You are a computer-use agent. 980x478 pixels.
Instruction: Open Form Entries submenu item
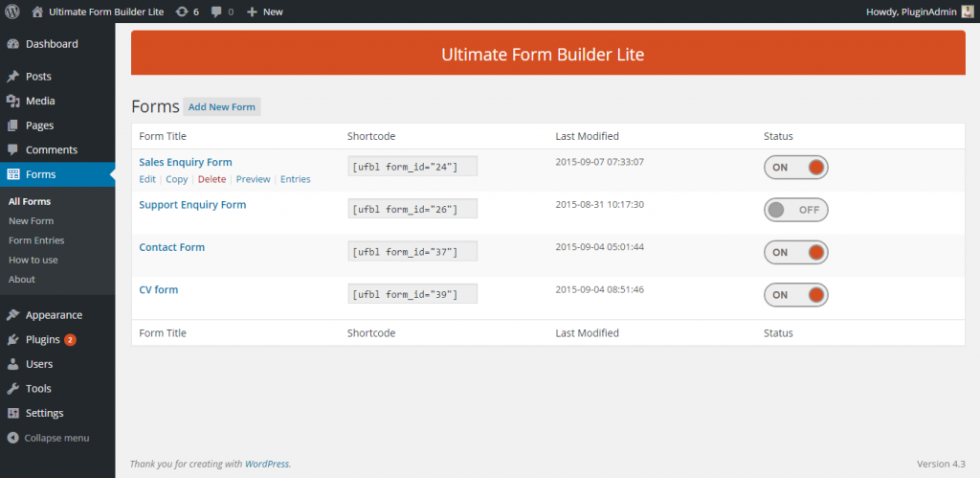tap(36, 240)
